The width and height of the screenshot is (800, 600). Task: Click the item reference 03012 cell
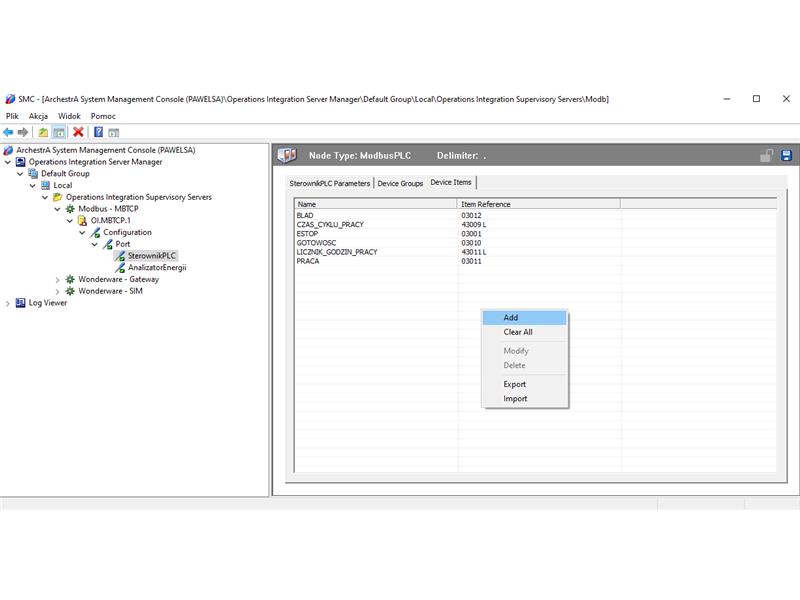(x=471, y=215)
